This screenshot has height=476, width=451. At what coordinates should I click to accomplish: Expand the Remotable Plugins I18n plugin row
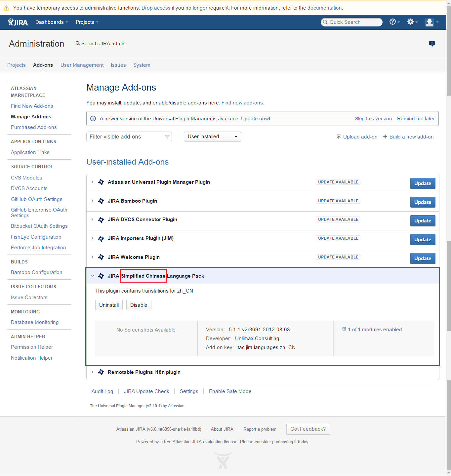click(x=92, y=372)
